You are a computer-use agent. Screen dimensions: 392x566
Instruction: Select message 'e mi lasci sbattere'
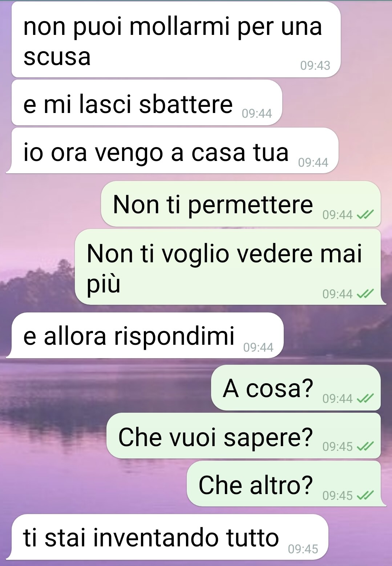pyautogui.click(x=147, y=103)
